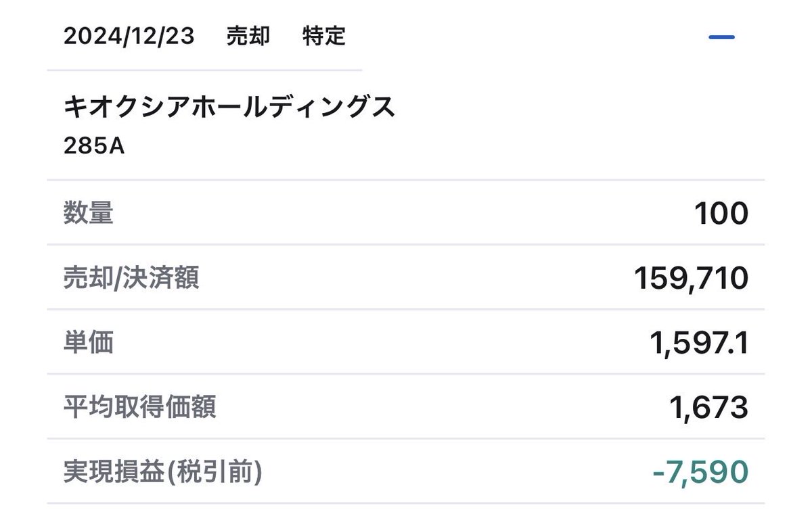Click the 平均取得価額 row label
Screen dimensions: 812x514
140,407
